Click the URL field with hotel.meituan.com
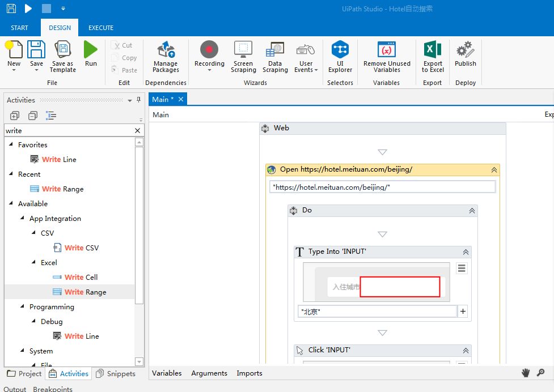Viewport: 554px width, 392px height. [383, 187]
